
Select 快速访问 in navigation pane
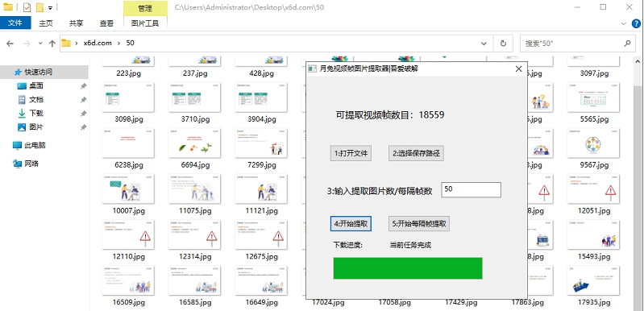tap(44, 72)
